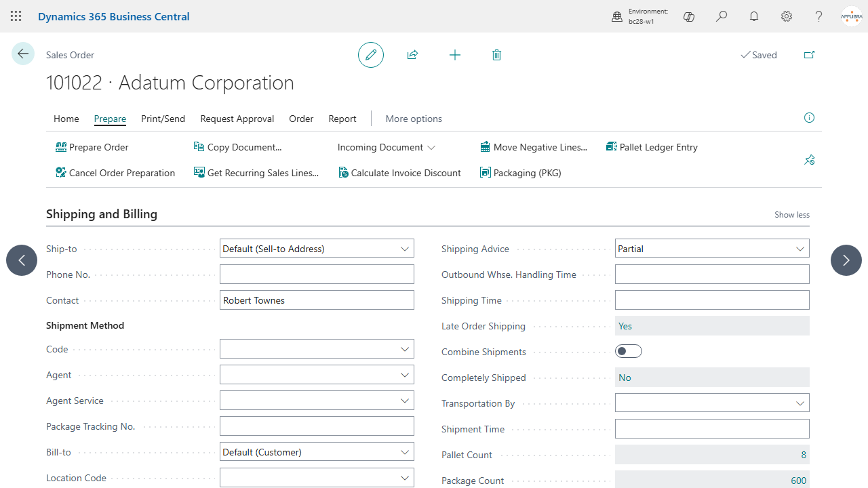Open the Transportation By dropdown
Screen dimensions: 868x488
coord(800,403)
